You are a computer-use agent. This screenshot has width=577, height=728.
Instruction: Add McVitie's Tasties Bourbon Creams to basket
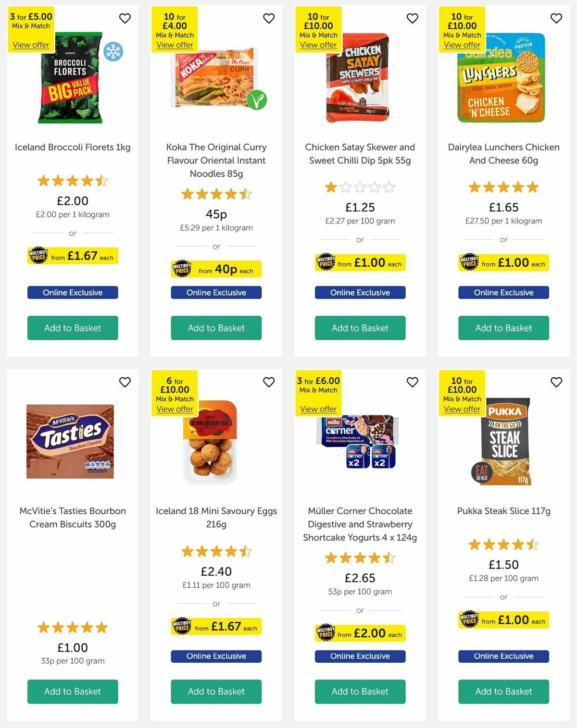point(72,691)
